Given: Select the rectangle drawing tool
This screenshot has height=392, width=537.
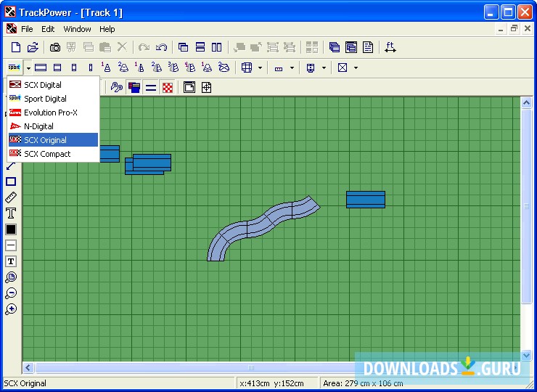Looking at the screenshot, I should (11, 181).
